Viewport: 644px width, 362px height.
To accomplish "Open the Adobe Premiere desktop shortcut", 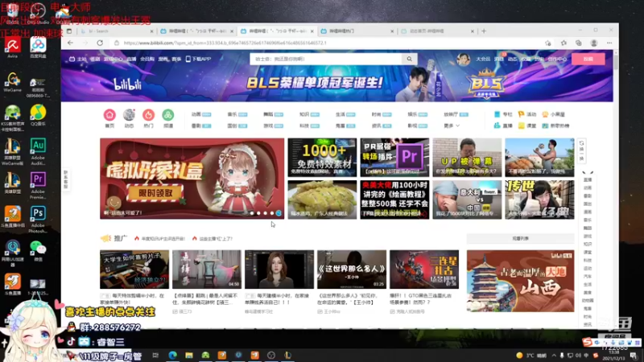I will (x=38, y=185).
